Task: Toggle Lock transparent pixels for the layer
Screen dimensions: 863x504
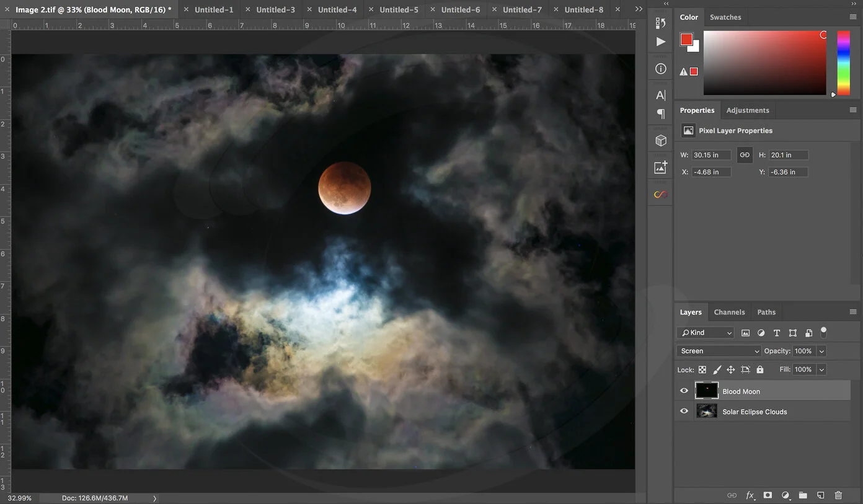Action: point(702,369)
